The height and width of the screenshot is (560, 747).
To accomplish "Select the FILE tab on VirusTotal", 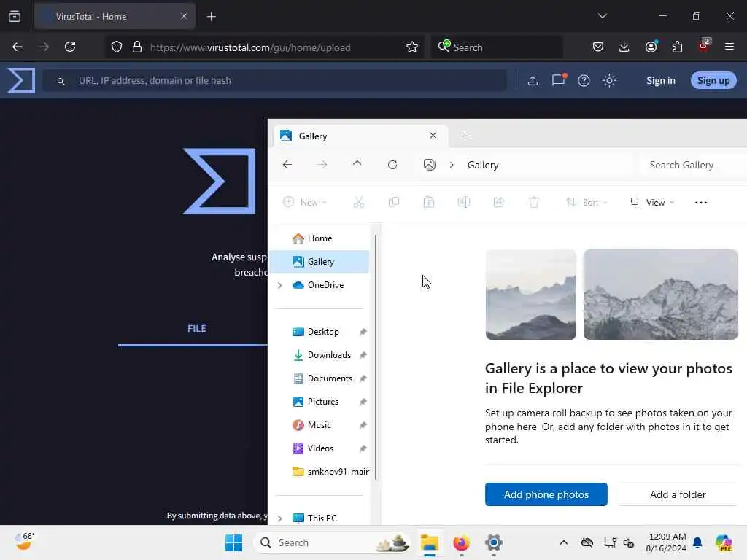I will point(197,329).
